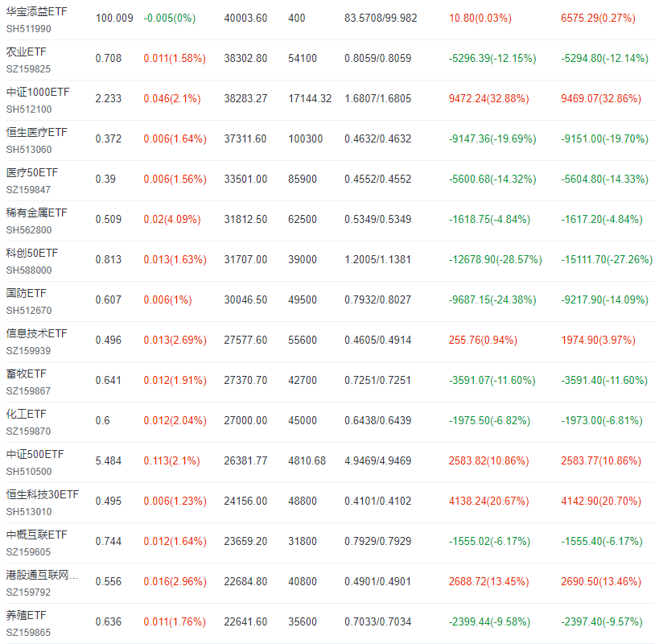Open the 化工ETF fund name

point(26,414)
